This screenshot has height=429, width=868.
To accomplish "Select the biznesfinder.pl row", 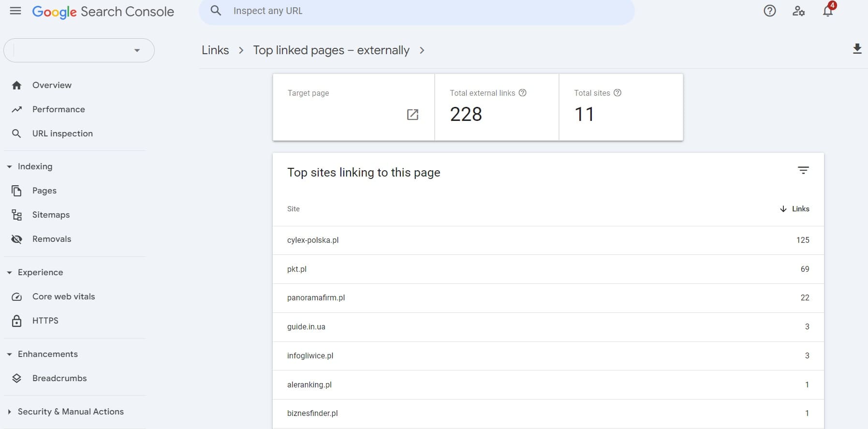I will coord(548,414).
